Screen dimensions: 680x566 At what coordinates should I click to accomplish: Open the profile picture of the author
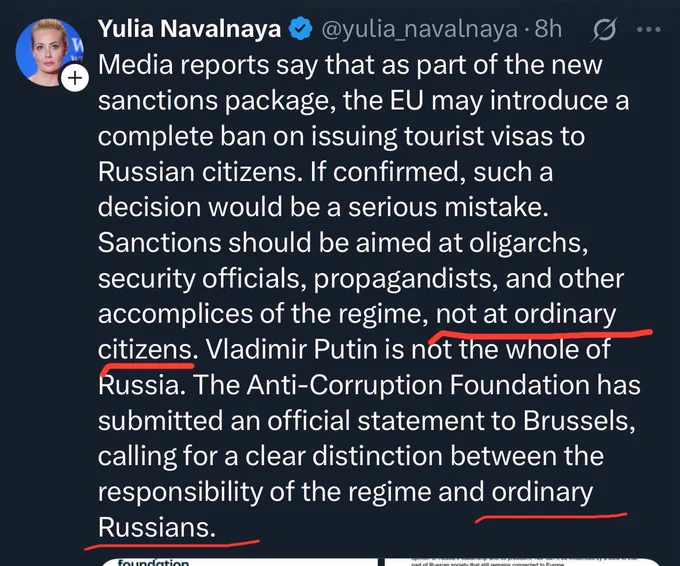[49, 52]
